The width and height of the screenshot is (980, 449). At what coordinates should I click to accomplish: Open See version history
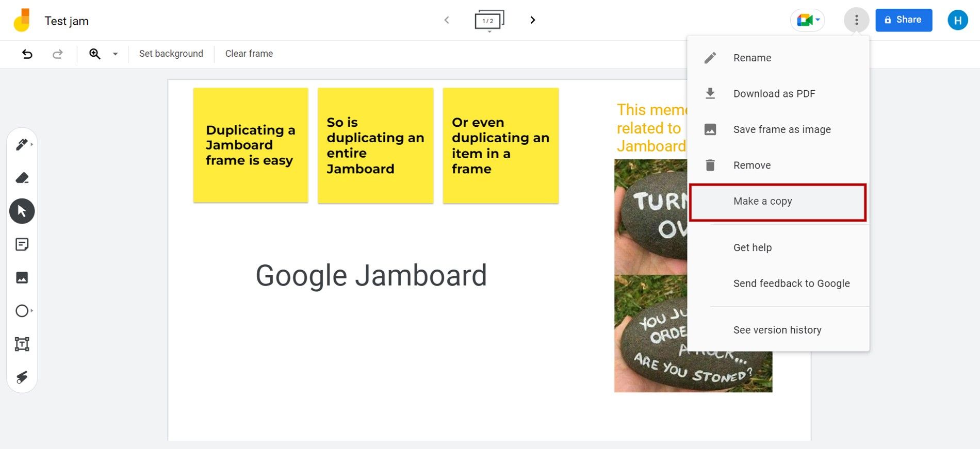[x=778, y=330]
